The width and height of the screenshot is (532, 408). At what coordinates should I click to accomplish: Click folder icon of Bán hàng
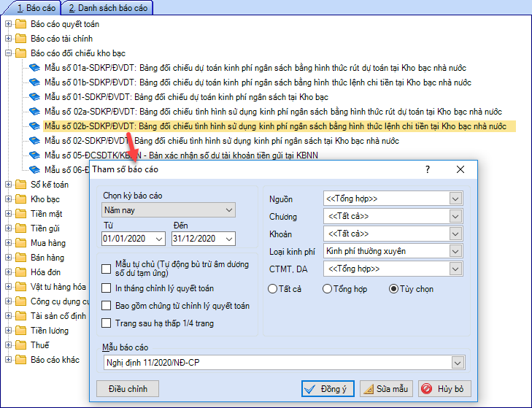click(20, 258)
